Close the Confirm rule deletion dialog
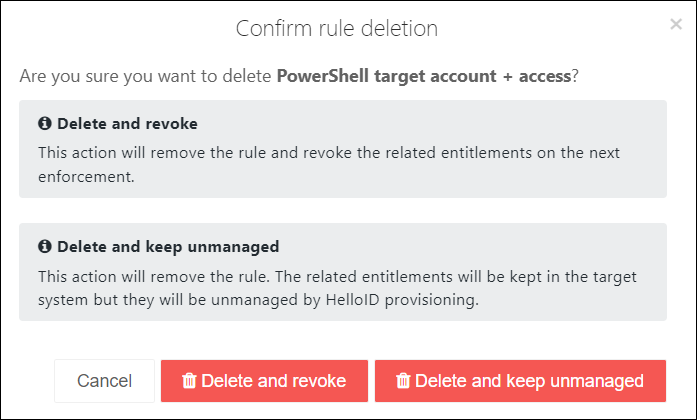The image size is (697, 420). coord(676,24)
